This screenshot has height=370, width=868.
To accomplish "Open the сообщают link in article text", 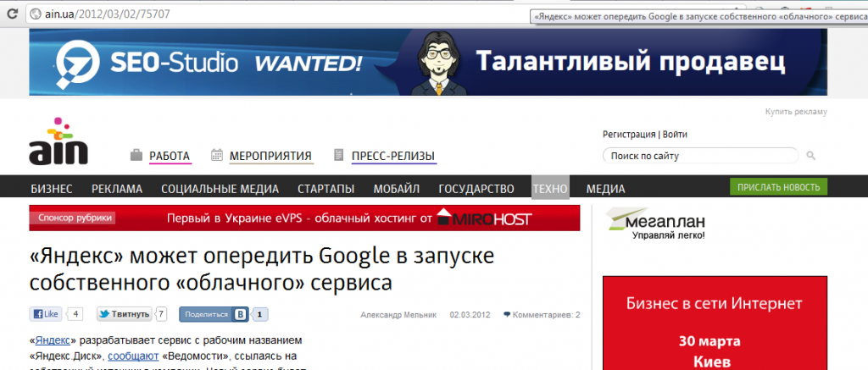I will [x=133, y=356].
